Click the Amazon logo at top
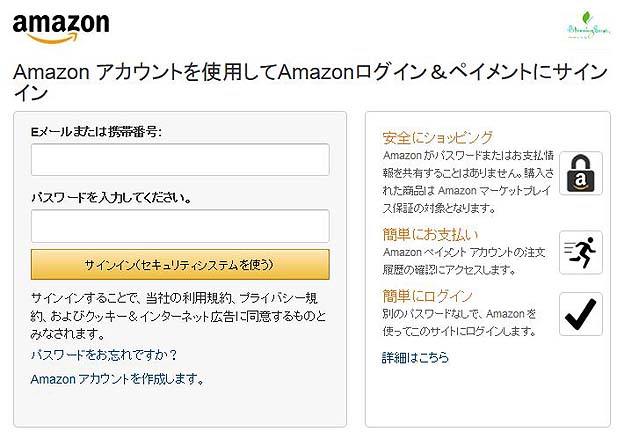 click(61, 28)
